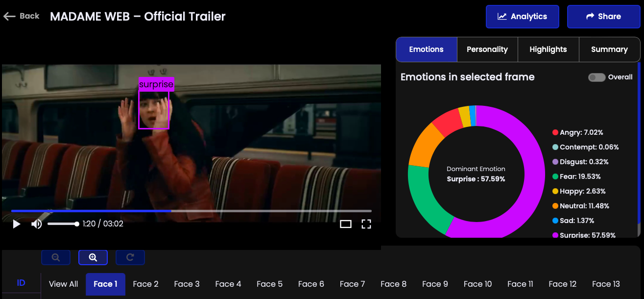This screenshot has height=299, width=644.
Task: Click the Happy 2.63% legend entry
Action: coord(579,191)
